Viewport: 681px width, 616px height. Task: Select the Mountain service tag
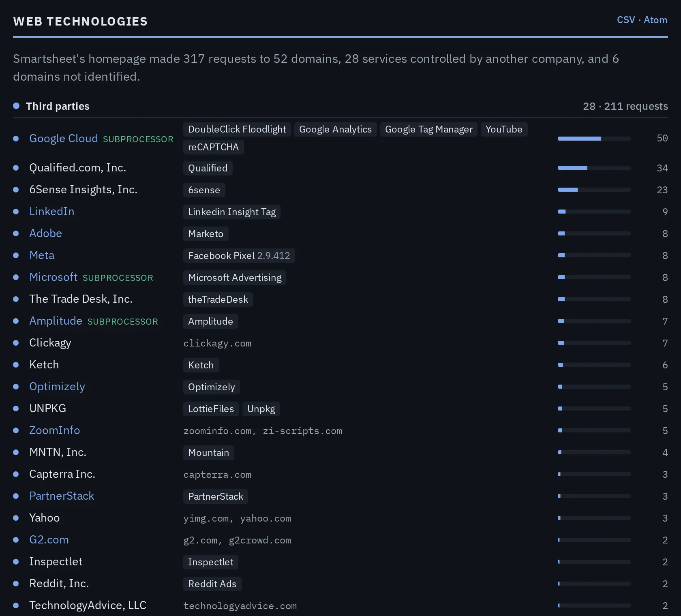tap(209, 453)
